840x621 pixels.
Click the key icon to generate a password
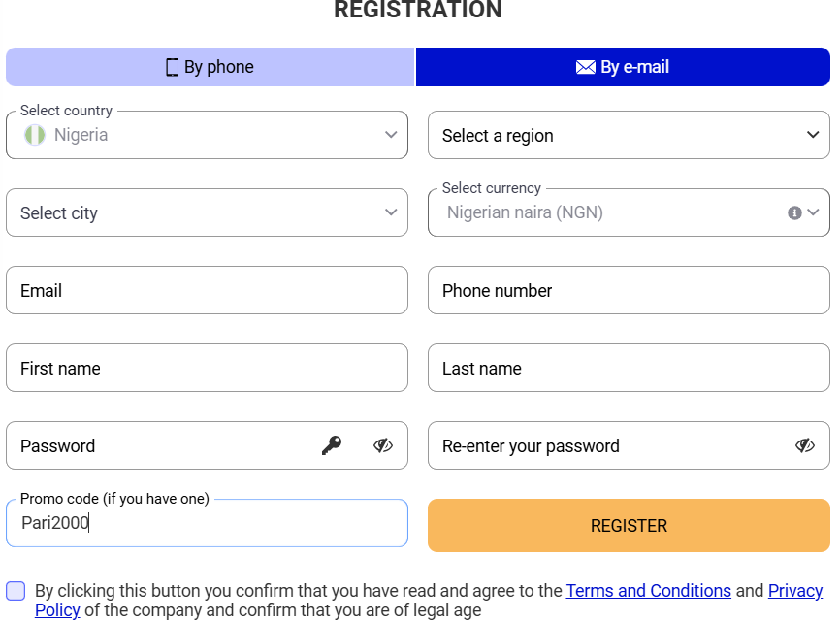click(x=331, y=444)
